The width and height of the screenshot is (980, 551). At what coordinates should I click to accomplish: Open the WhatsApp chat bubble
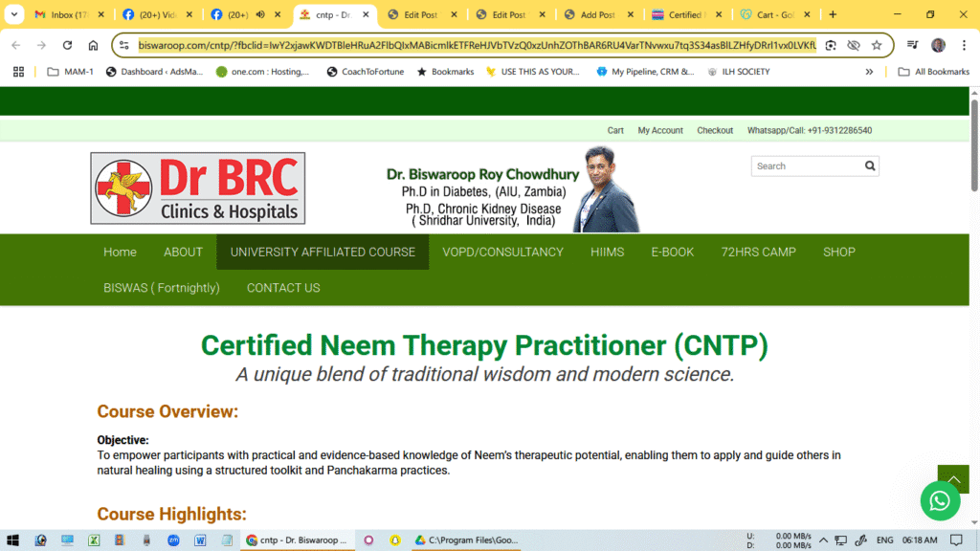tap(940, 500)
